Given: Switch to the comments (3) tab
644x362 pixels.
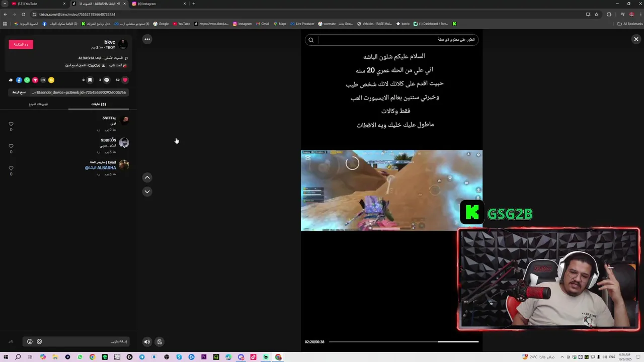Looking at the screenshot, I should click(x=99, y=104).
